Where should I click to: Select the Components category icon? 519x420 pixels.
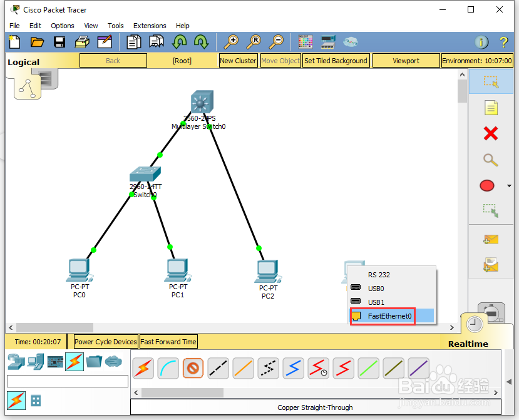coord(55,362)
